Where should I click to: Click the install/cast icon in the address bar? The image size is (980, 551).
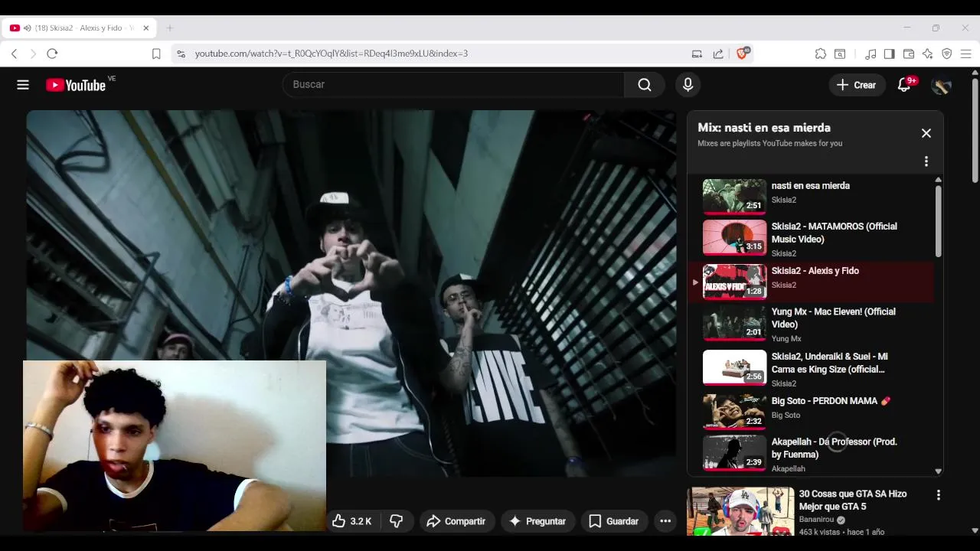pyautogui.click(x=697, y=54)
